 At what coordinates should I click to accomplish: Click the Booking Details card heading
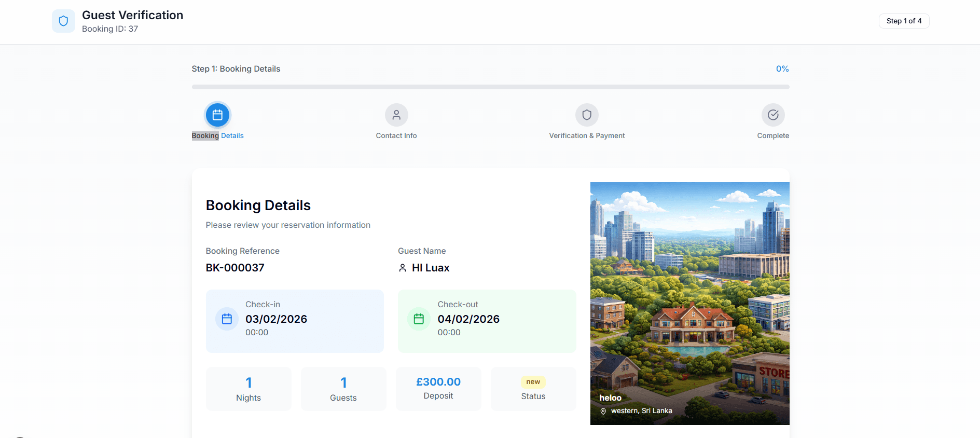tap(258, 206)
